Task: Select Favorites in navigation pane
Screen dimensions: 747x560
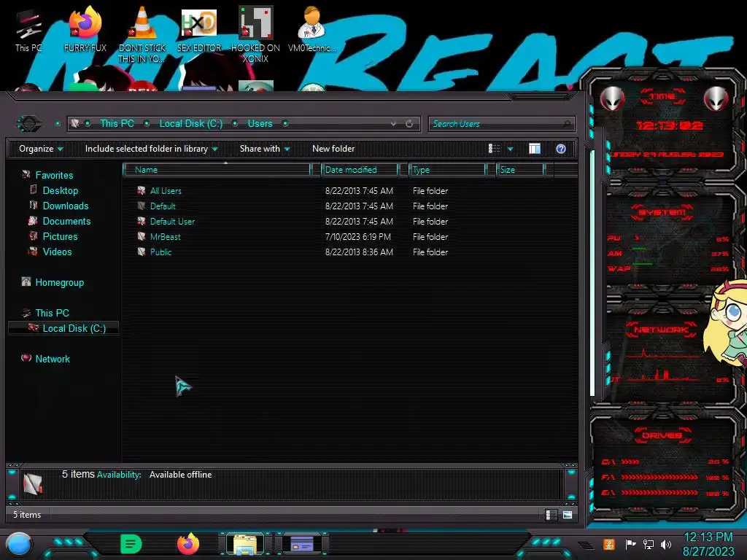Action: (54, 175)
